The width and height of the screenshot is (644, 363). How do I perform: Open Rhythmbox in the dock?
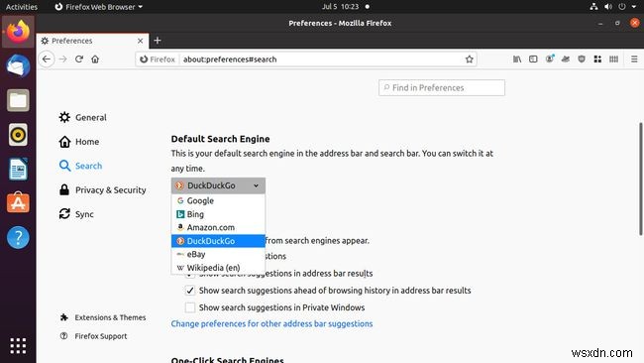click(18, 135)
